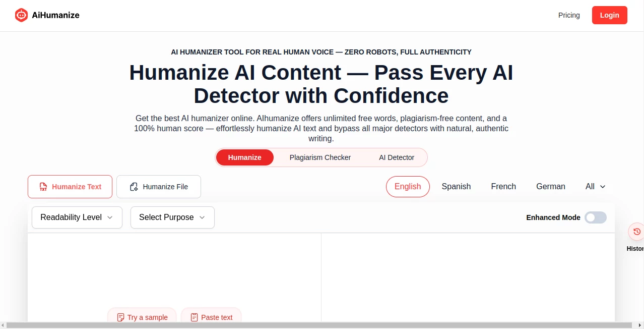
Task: Enable Enhanced Mode
Action: tap(595, 217)
